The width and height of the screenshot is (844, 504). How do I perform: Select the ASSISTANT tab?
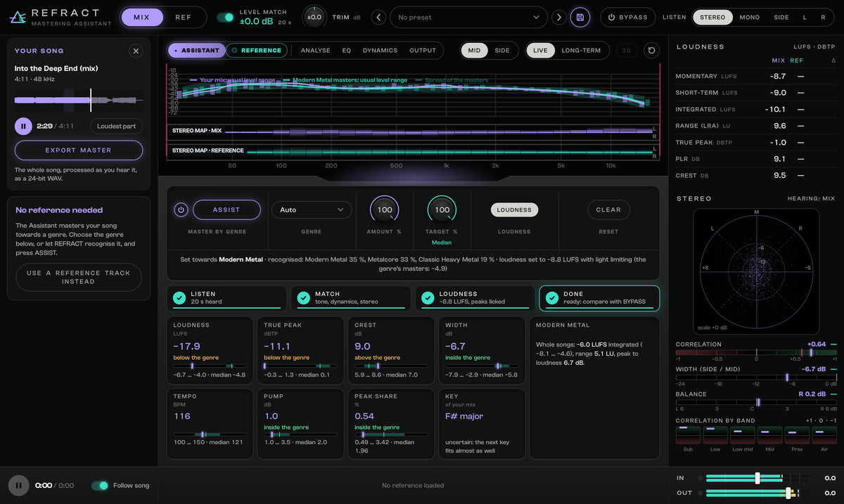[196, 51]
